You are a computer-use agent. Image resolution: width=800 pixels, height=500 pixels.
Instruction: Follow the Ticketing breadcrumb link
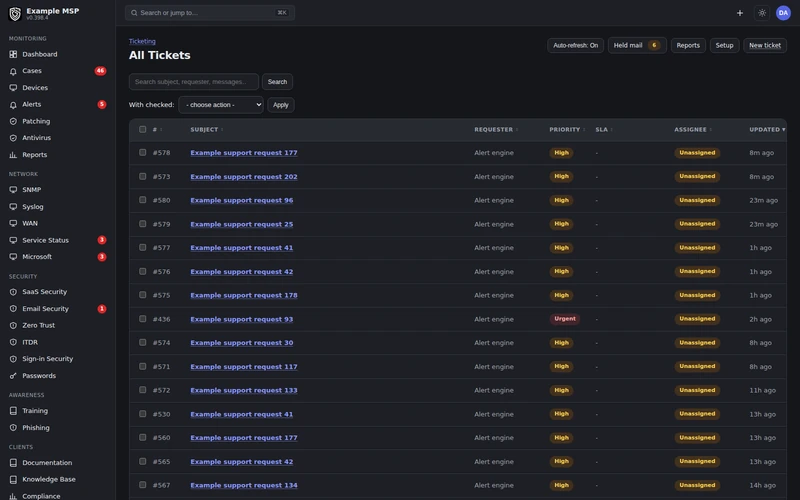142,41
